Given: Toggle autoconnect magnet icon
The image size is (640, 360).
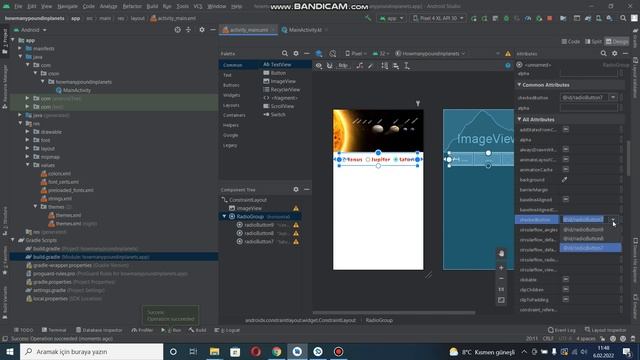Looking at the screenshot, I should click(329, 66).
